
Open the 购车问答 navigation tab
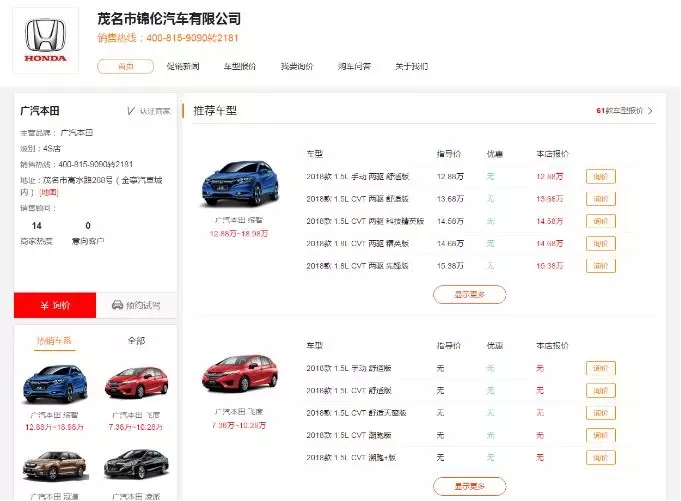pos(354,66)
